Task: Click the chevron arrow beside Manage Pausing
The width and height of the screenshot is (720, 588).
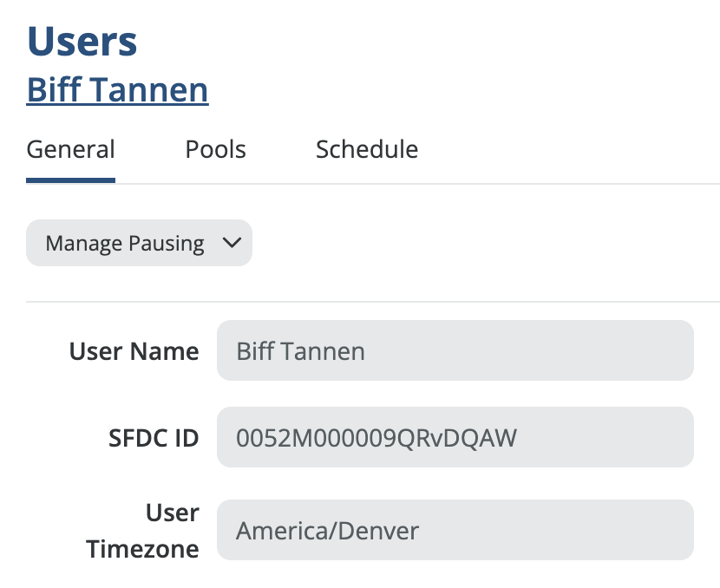Action: click(x=231, y=244)
